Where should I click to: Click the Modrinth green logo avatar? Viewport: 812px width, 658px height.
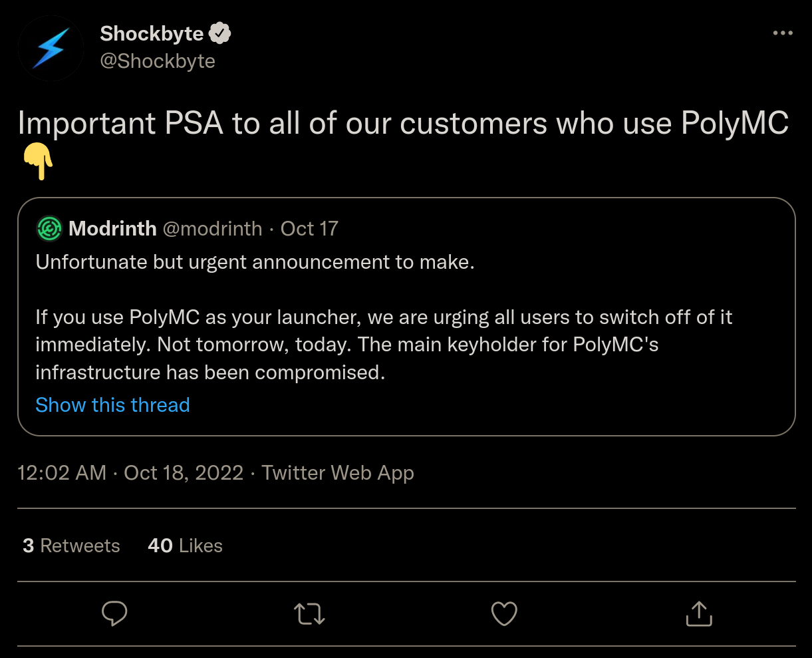pyautogui.click(x=50, y=229)
